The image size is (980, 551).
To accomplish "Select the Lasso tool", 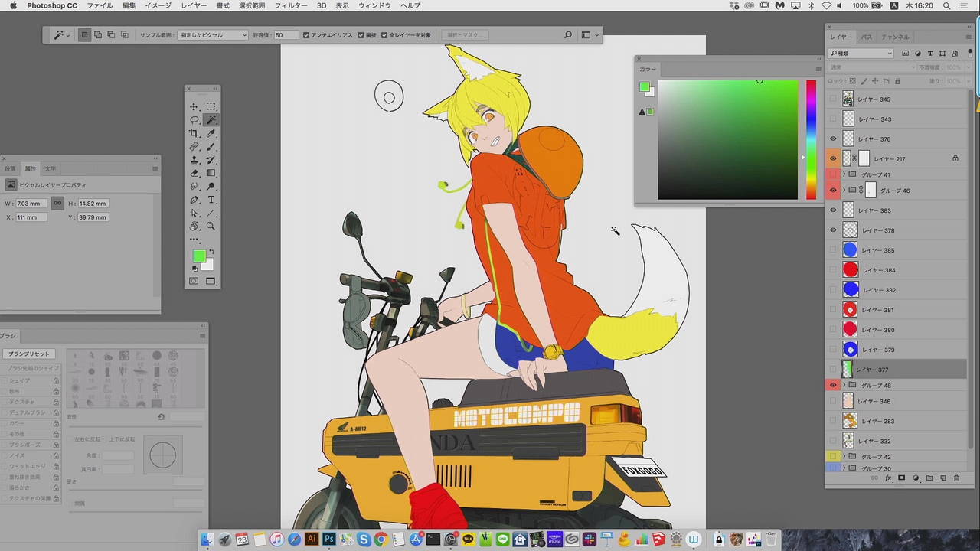I will pyautogui.click(x=194, y=120).
